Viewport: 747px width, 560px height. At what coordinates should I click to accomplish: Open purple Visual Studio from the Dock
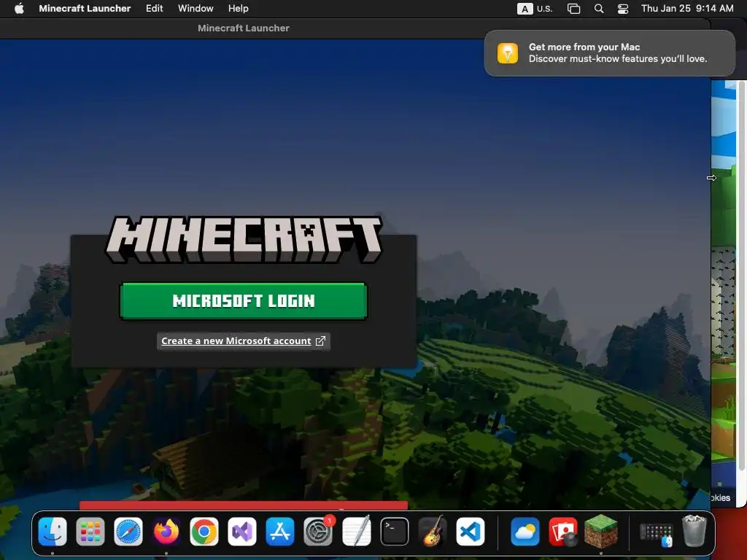point(242,531)
